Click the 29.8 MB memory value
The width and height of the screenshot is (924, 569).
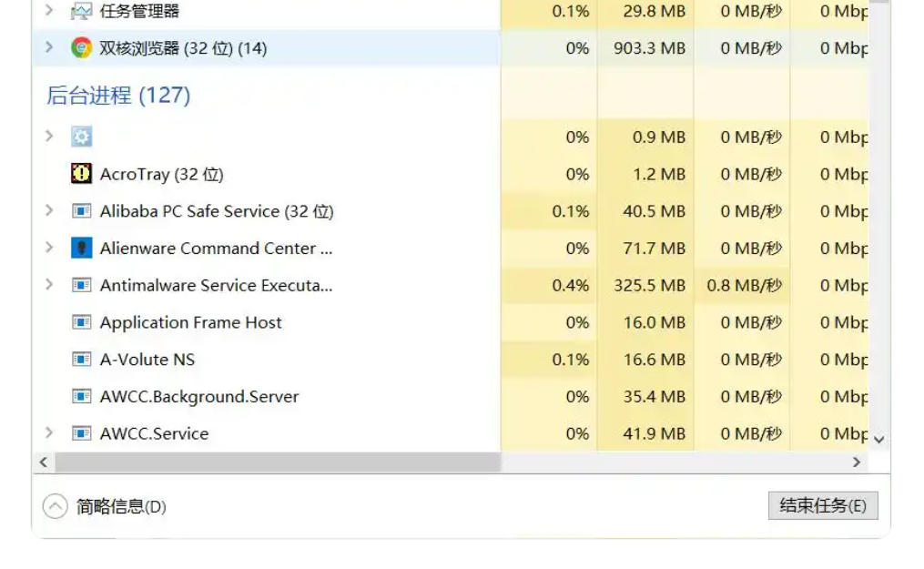coord(655,11)
